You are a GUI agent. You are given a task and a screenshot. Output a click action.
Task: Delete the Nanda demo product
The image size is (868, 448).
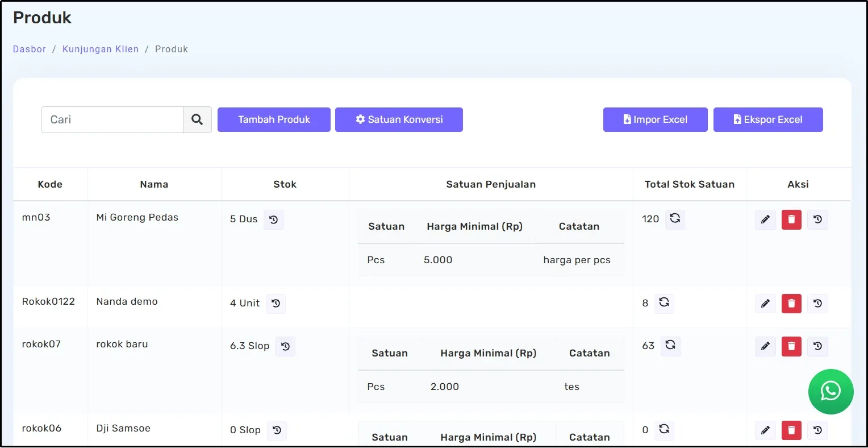click(791, 304)
